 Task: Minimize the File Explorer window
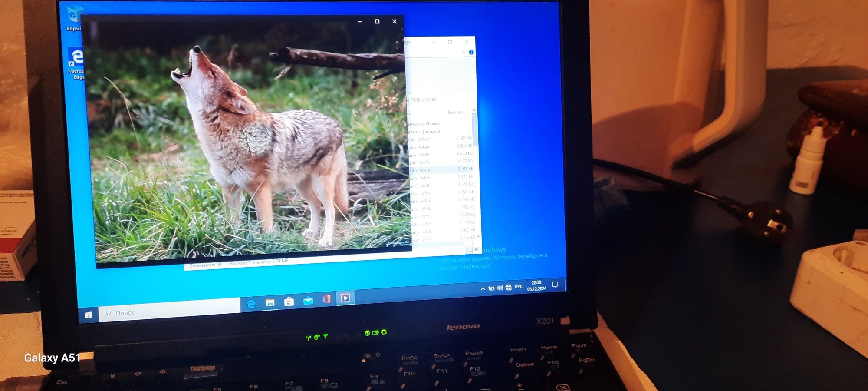(434, 43)
